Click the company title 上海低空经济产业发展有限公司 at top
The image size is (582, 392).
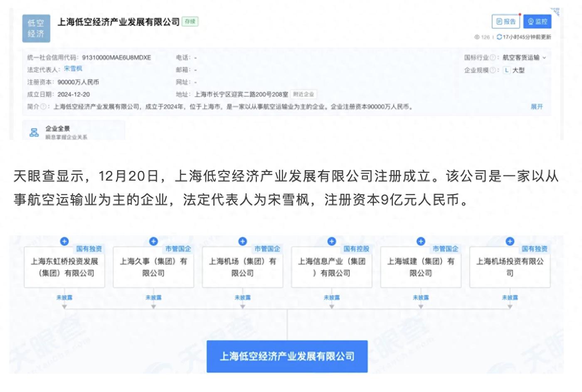pos(118,22)
